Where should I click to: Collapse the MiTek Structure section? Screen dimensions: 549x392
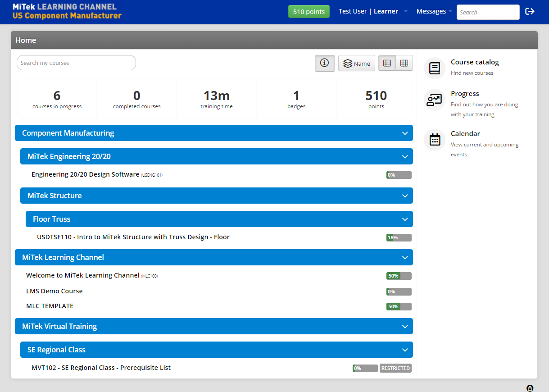tap(217, 196)
